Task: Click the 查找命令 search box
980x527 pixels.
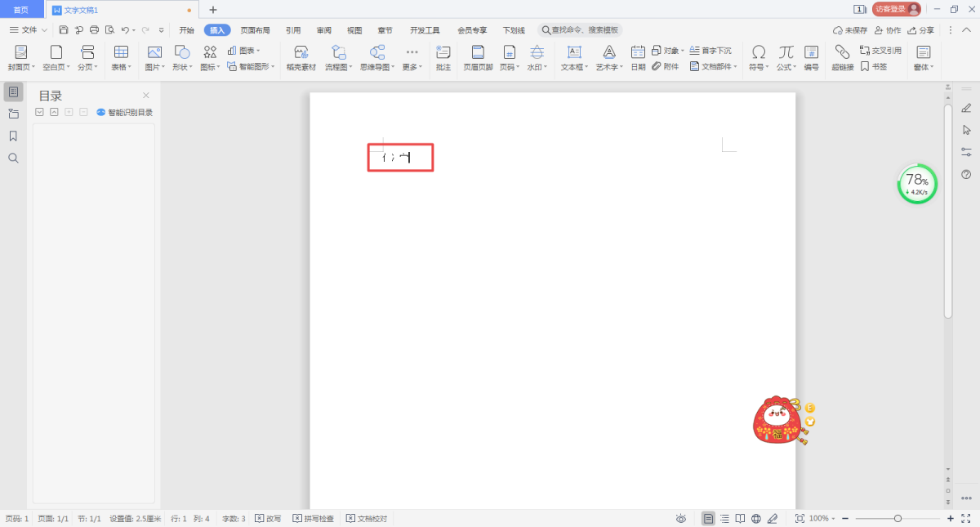Action: pos(580,30)
